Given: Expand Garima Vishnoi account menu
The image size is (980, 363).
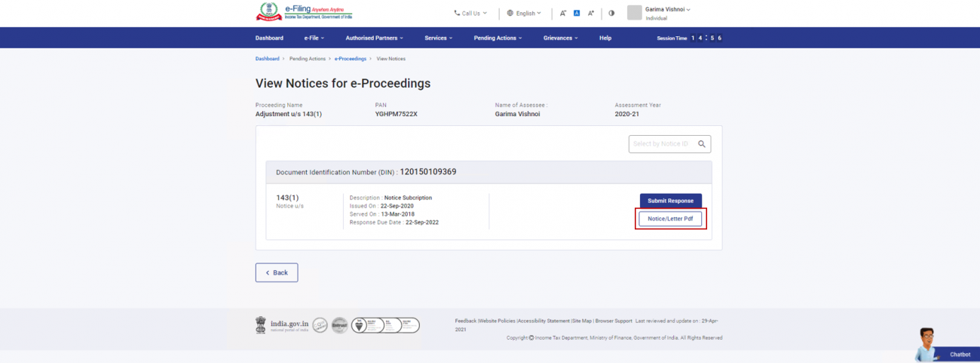Looking at the screenshot, I should (668, 9).
